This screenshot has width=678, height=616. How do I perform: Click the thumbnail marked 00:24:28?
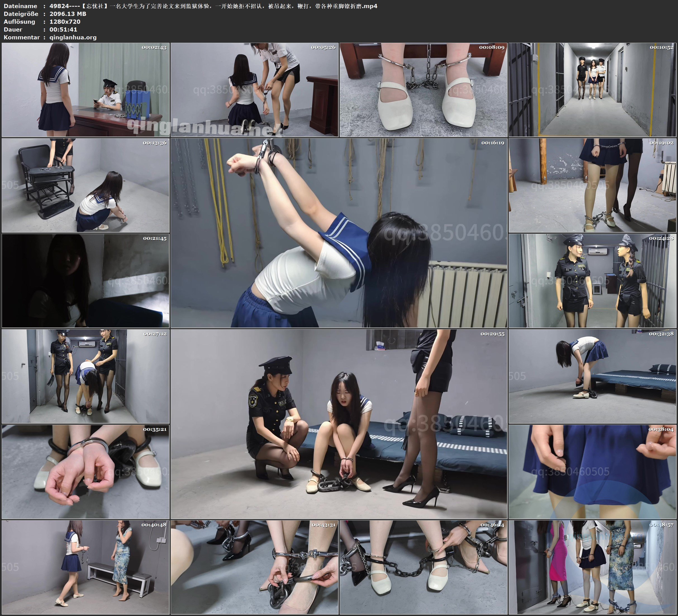[592, 281]
